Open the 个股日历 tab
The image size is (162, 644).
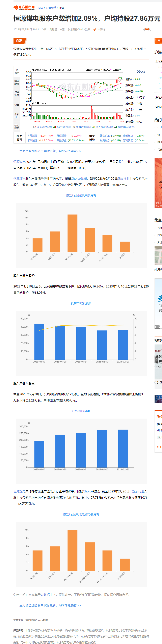tap(17, 115)
